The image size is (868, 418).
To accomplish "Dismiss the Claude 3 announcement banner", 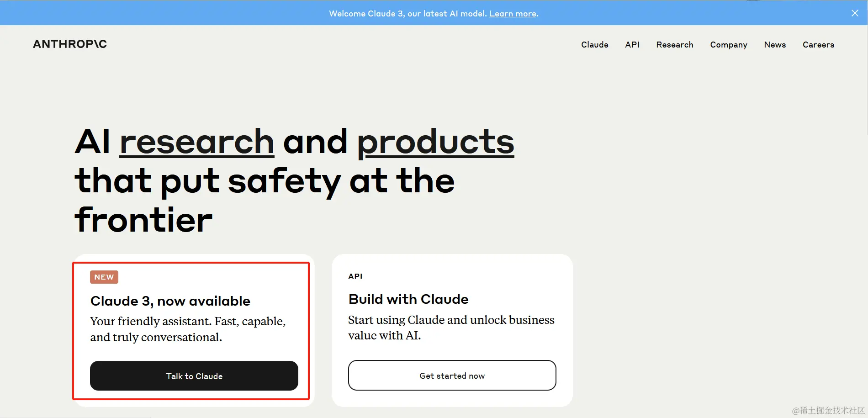I will click(x=854, y=13).
